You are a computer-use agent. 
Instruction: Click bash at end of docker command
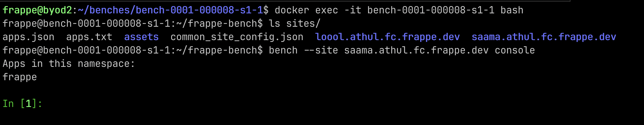512,10
